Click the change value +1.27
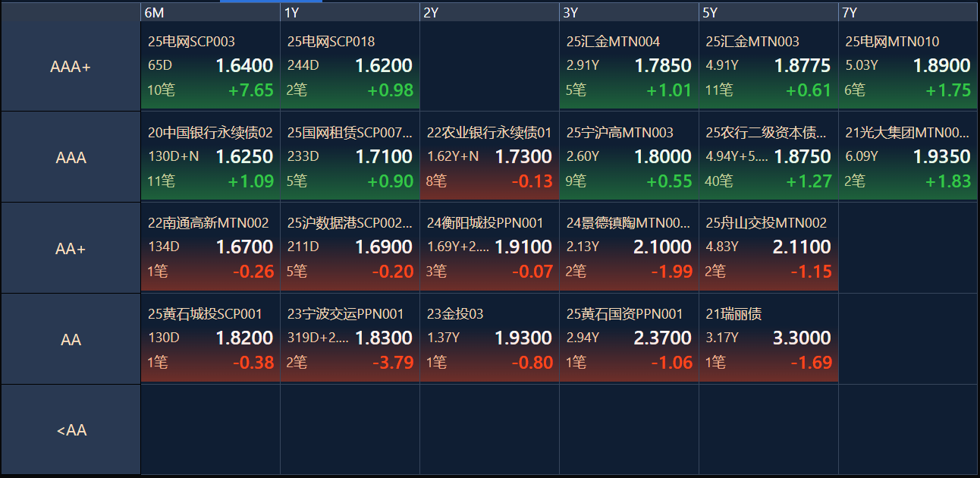 click(x=809, y=182)
